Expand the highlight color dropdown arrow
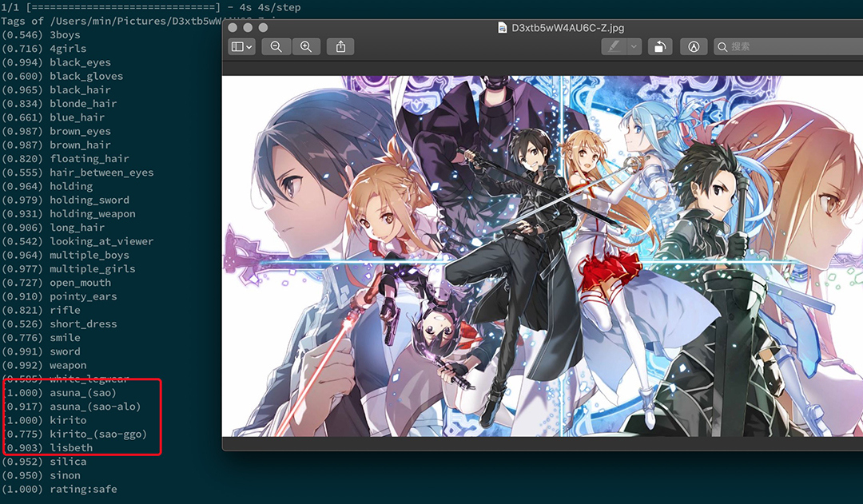This screenshot has width=863, height=504. pos(634,47)
